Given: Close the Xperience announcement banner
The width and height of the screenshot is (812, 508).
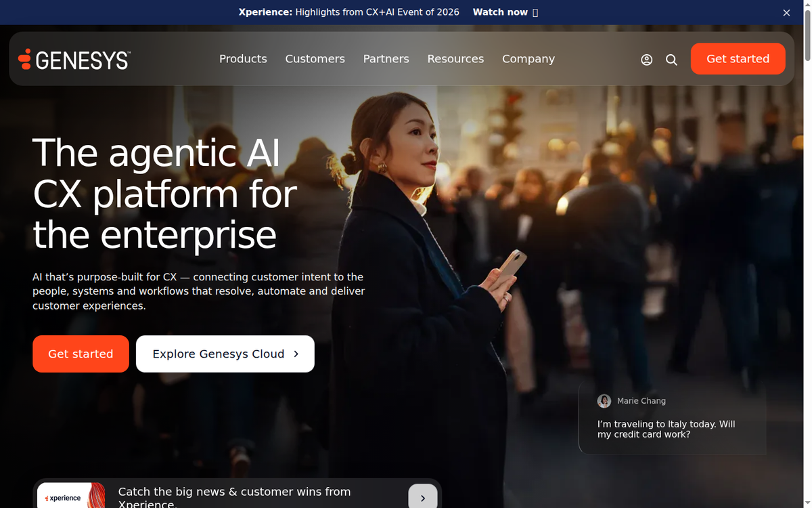Looking at the screenshot, I should tap(786, 13).
